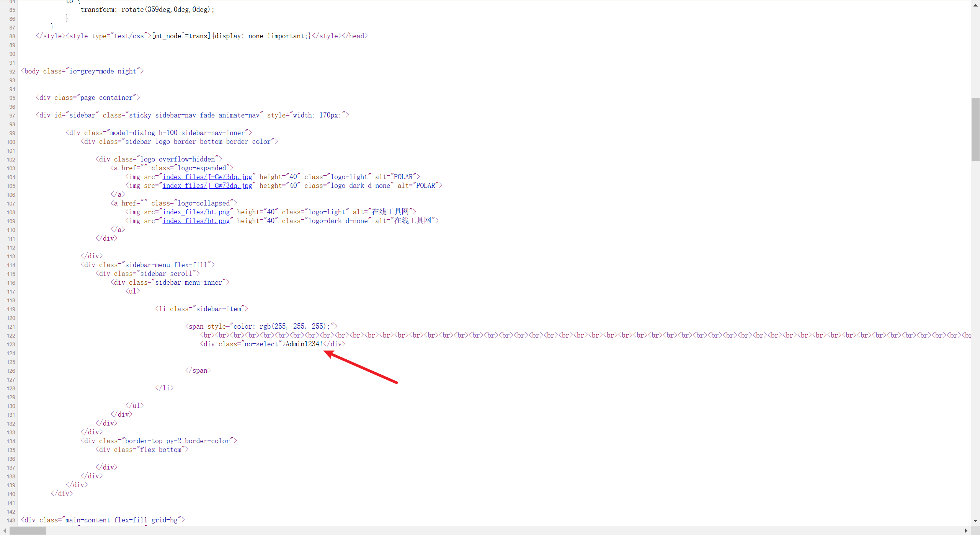Click the li sidebar-item tag on line 119
The image size is (980, 535).
[x=201, y=309]
